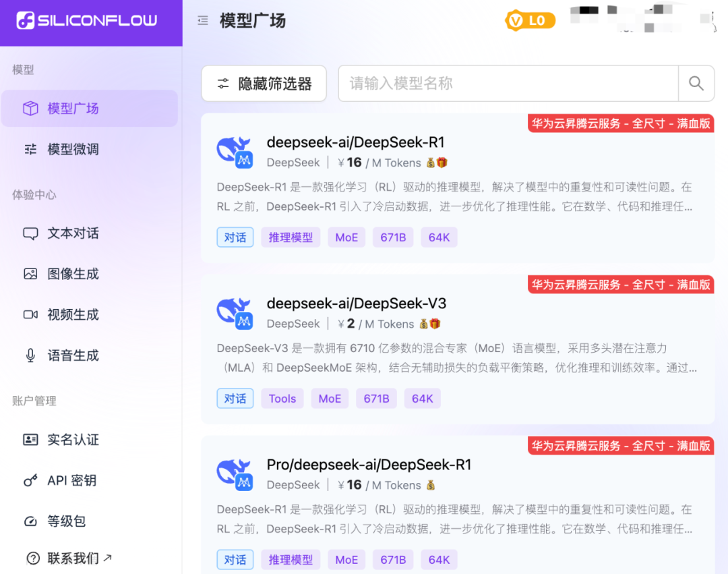Click the 64K tag on Pro/deepseek-ai/DeepSeek-R1 card
This screenshot has height=574, width=728.
tap(439, 560)
